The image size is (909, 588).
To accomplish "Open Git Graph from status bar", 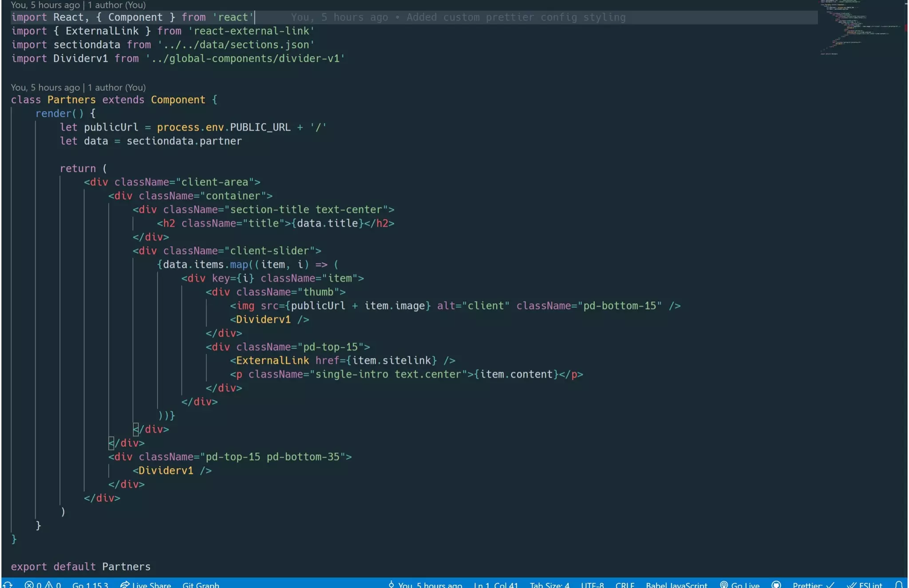I will click(201, 584).
